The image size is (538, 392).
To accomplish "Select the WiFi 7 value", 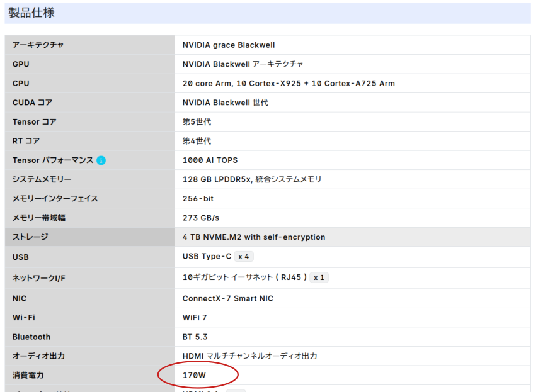I will (x=195, y=318).
